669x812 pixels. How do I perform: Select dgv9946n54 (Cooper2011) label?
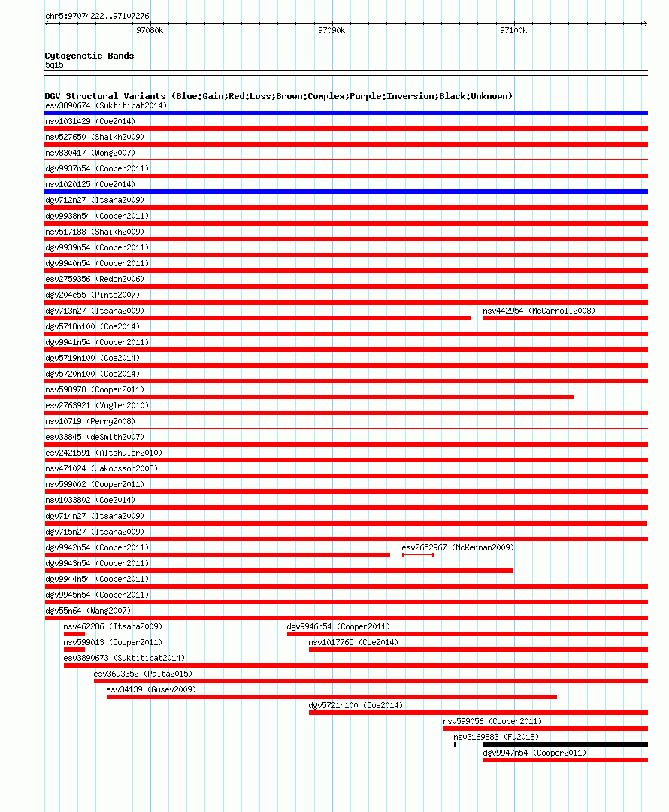[338, 626]
